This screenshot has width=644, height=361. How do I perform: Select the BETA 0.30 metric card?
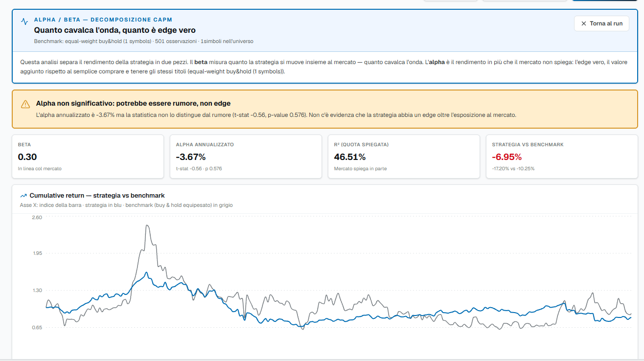(88, 157)
